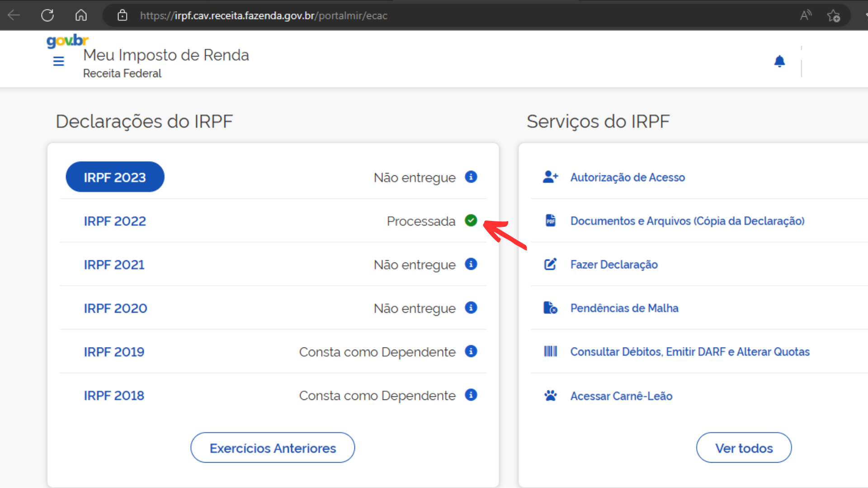Click the Processada status text
868x488 pixels.
pyautogui.click(x=421, y=221)
